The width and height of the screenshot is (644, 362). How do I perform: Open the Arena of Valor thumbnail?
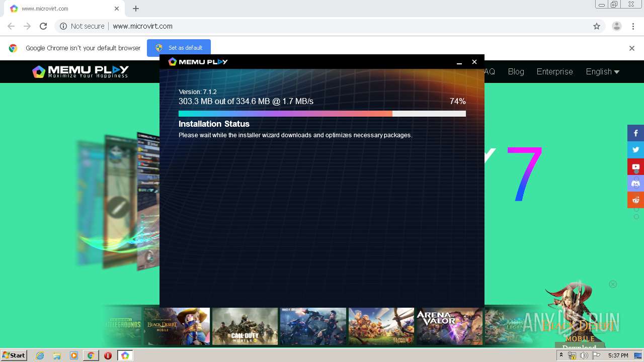click(x=449, y=326)
